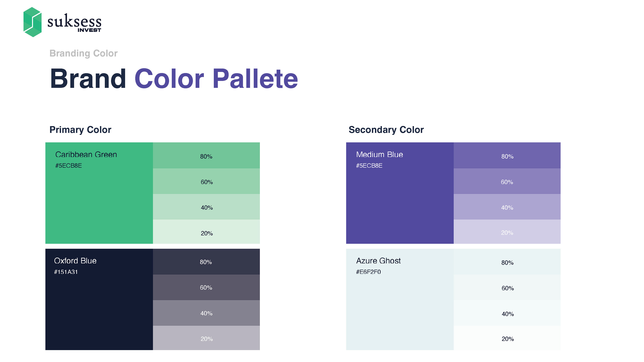This screenshot has width=644, height=362.
Task: Select the Oxford Blue 80% tint
Action: click(x=206, y=262)
